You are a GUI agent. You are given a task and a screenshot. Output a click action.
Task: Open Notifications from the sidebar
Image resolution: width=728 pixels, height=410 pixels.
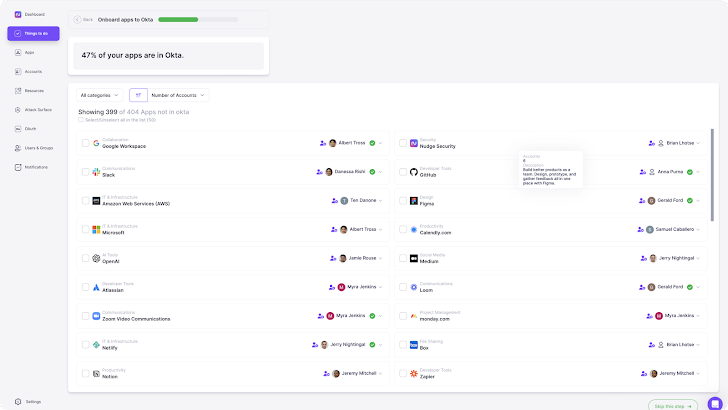[17, 167]
